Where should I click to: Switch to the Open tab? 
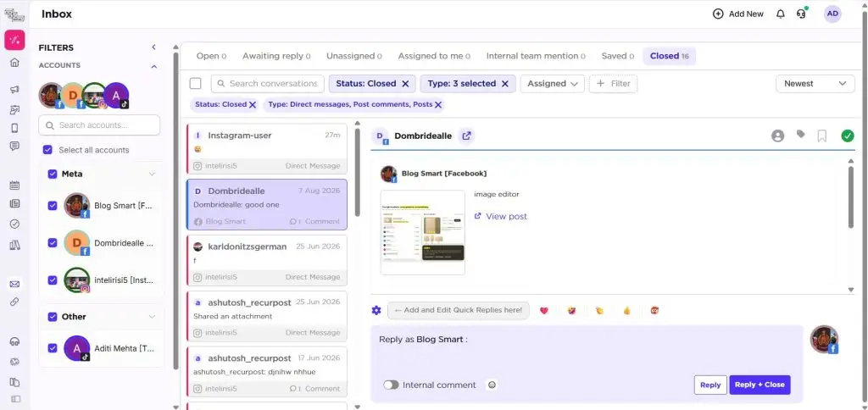[x=211, y=56]
